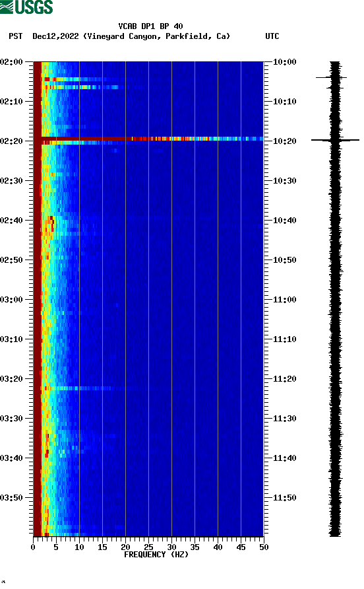This screenshot has width=364, height=589.
Task: Click the 25 Hz frequency tick label
Action: 148,547
